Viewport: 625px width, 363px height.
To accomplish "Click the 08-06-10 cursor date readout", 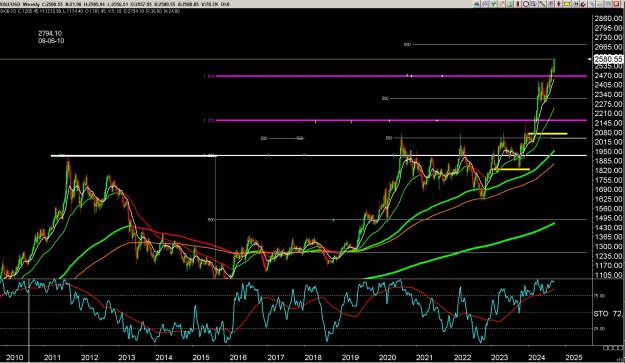I will [x=51, y=41].
